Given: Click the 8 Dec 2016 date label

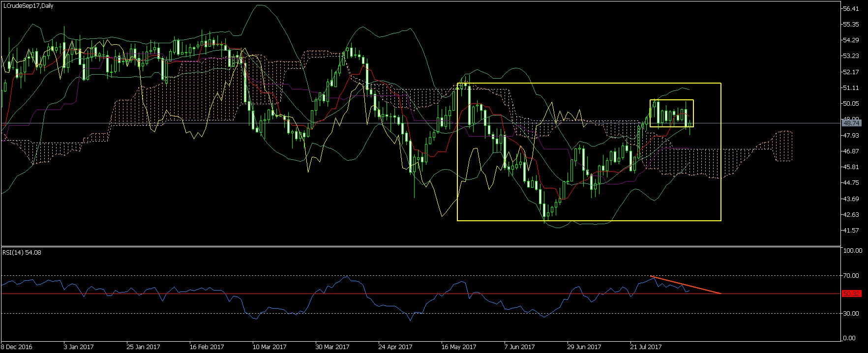Looking at the screenshot, I should [17, 347].
